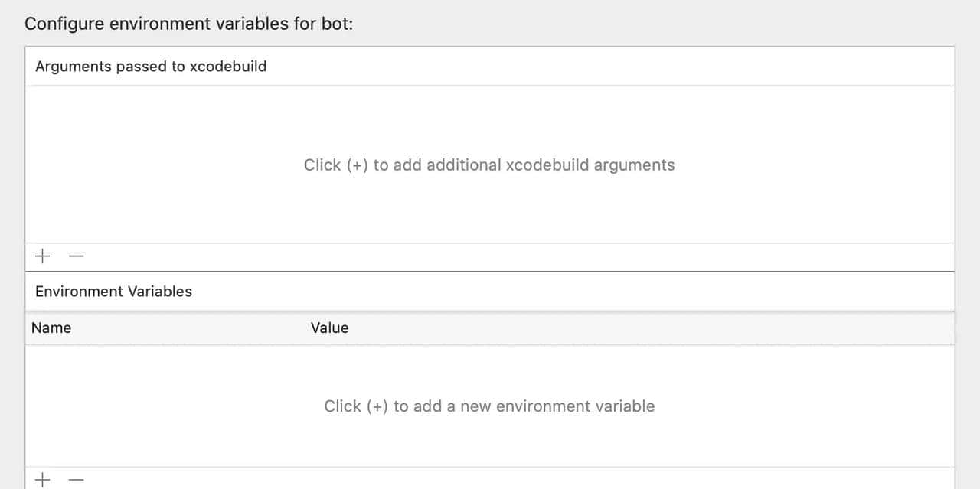Click 'Configure environment variables for bot:' title
The height and width of the screenshot is (489, 980).
click(x=188, y=23)
